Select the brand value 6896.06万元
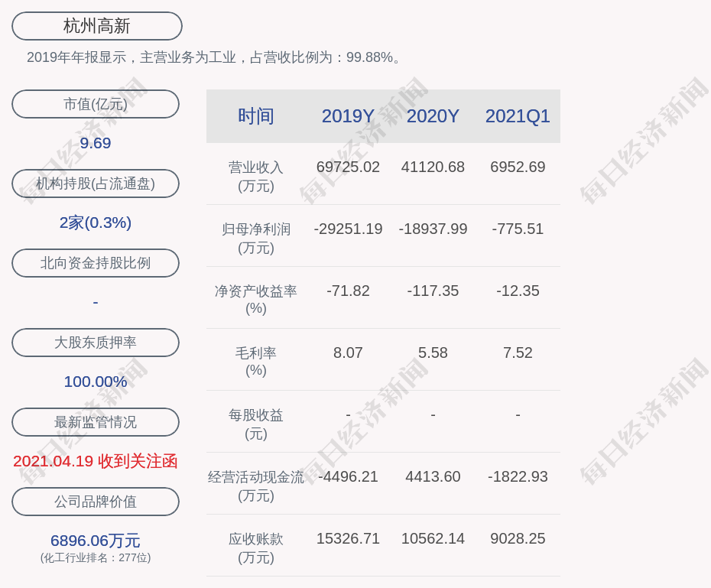This screenshot has height=588, width=711. pyautogui.click(x=96, y=541)
